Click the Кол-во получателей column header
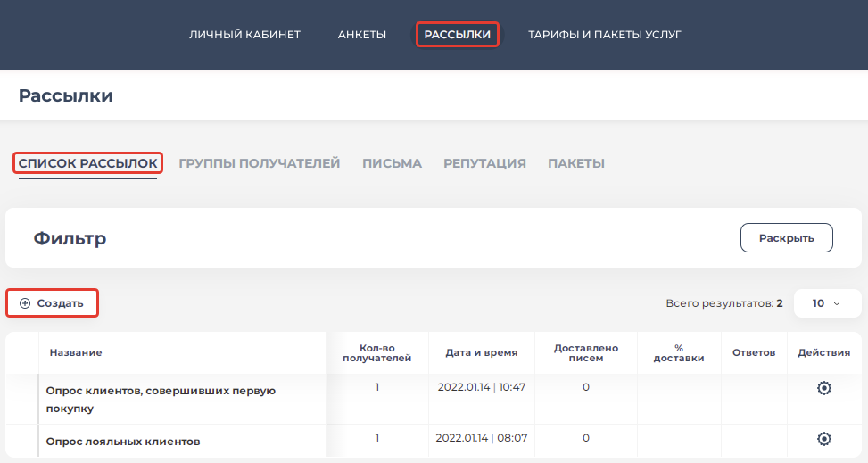Image resolution: width=868 pixels, height=463 pixels. point(377,352)
